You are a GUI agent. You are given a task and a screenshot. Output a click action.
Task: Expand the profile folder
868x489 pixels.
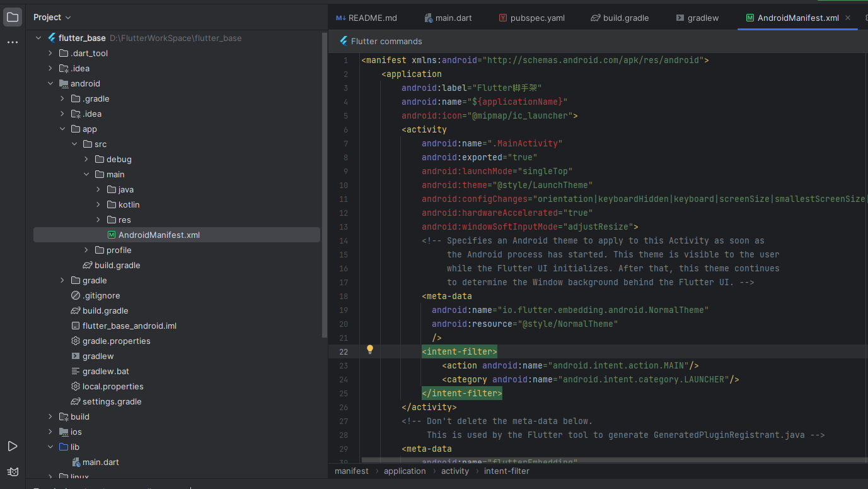pyautogui.click(x=86, y=250)
